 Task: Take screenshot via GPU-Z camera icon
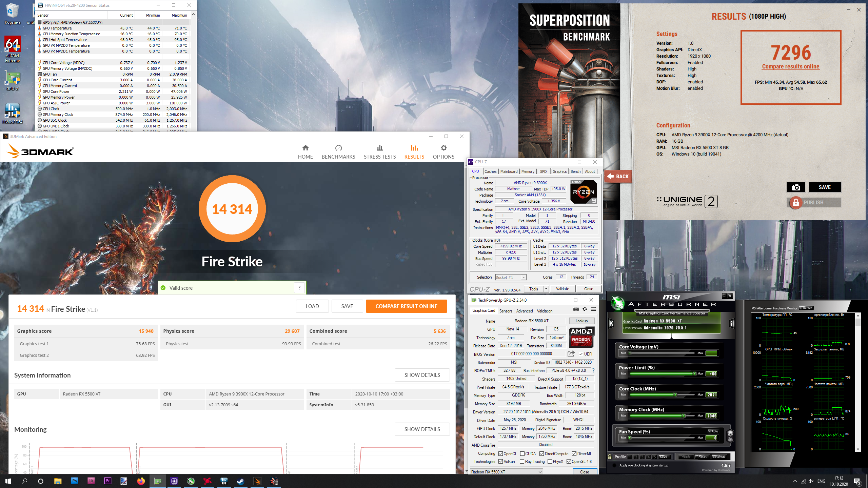coord(576,309)
